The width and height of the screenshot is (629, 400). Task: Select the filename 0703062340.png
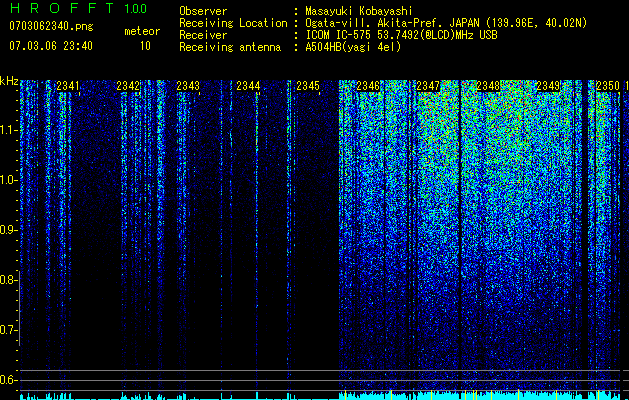click(x=51, y=26)
